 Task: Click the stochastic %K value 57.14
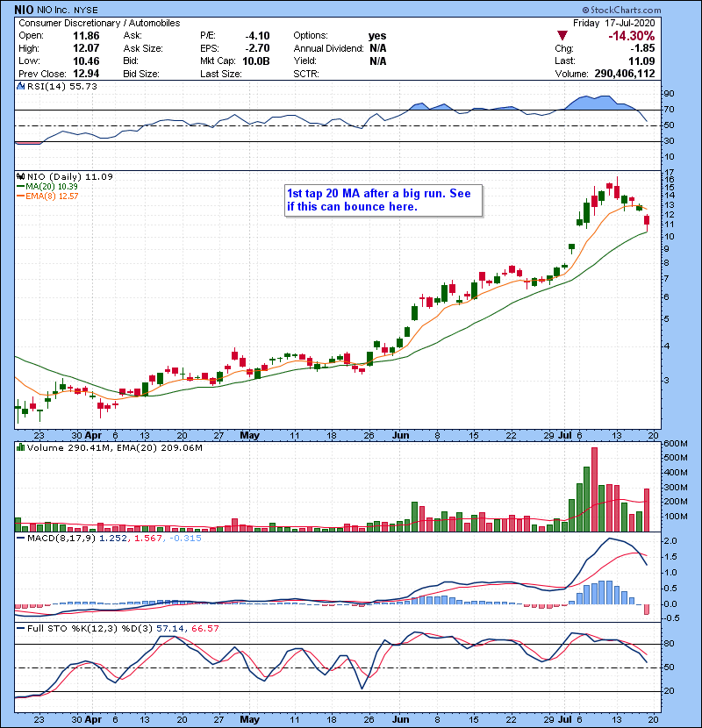coord(170,628)
